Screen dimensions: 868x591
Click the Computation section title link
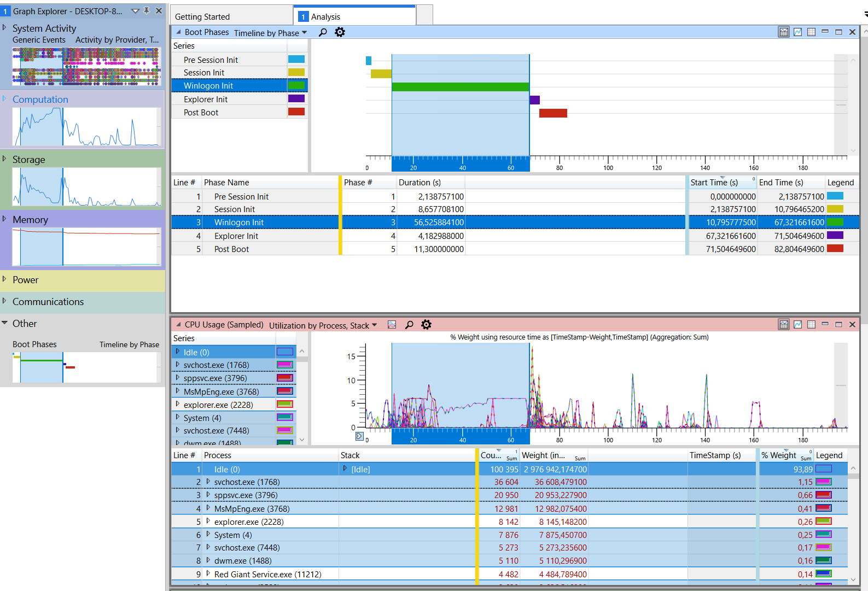40,99
